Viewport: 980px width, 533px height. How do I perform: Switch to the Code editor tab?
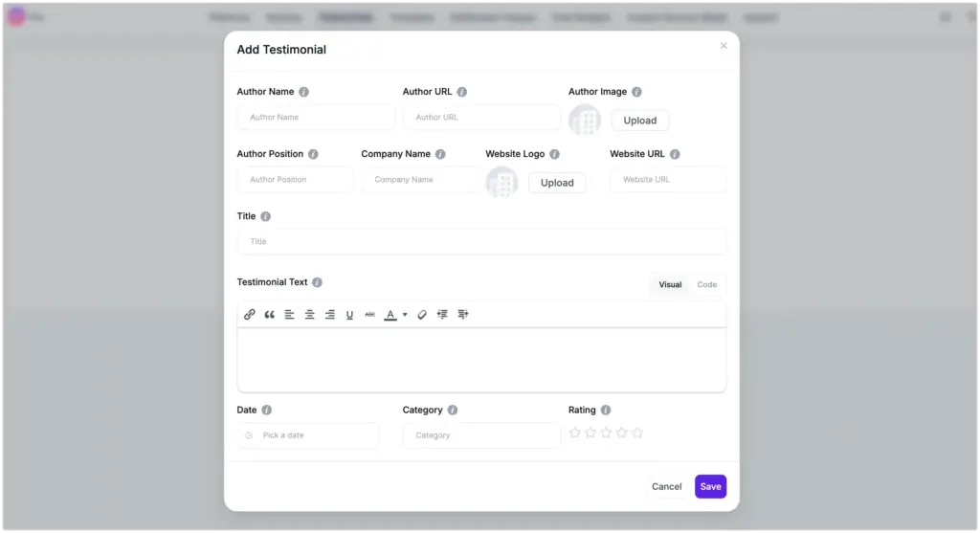point(706,284)
